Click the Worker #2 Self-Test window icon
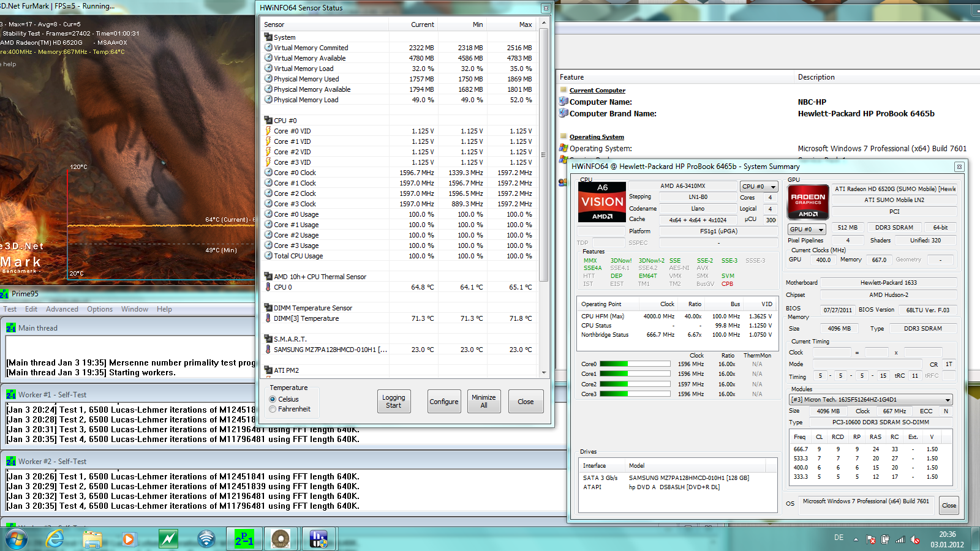This screenshot has width=980, height=551. (11, 462)
